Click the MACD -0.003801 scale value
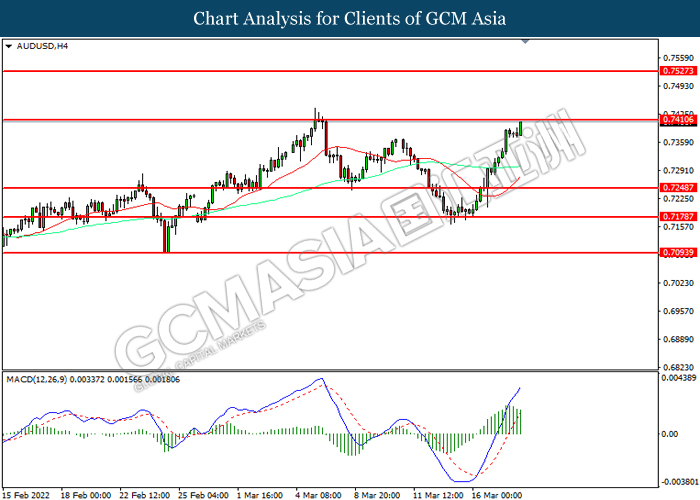700x500 pixels. (679, 482)
